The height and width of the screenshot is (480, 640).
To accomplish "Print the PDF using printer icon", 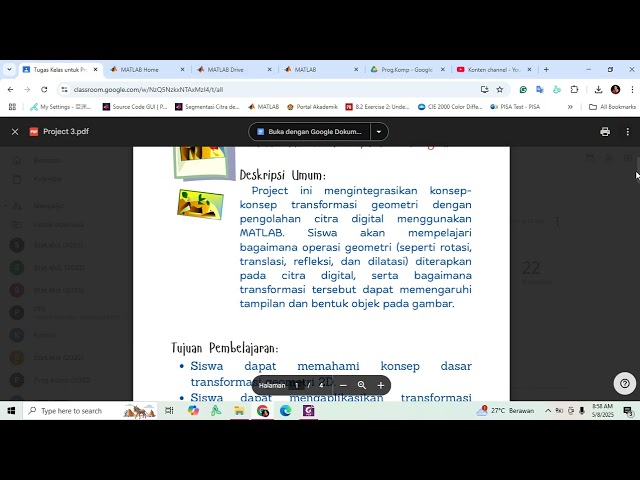I will (x=605, y=132).
